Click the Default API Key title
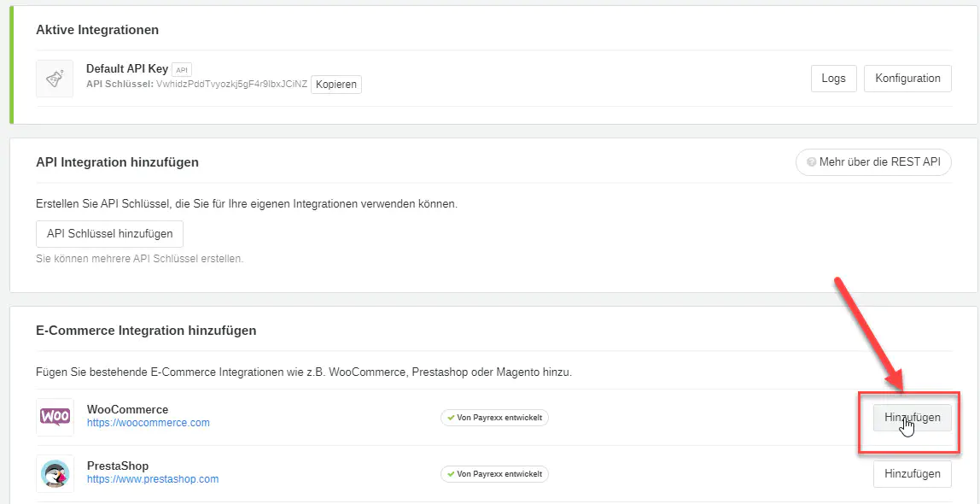 [x=126, y=68]
